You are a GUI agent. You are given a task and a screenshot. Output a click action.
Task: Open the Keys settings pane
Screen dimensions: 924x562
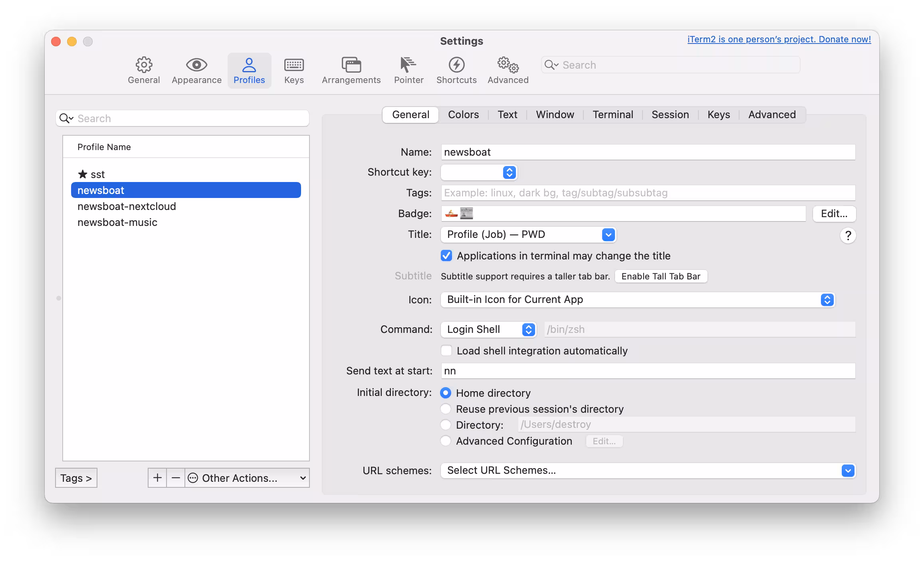[x=293, y=70]
